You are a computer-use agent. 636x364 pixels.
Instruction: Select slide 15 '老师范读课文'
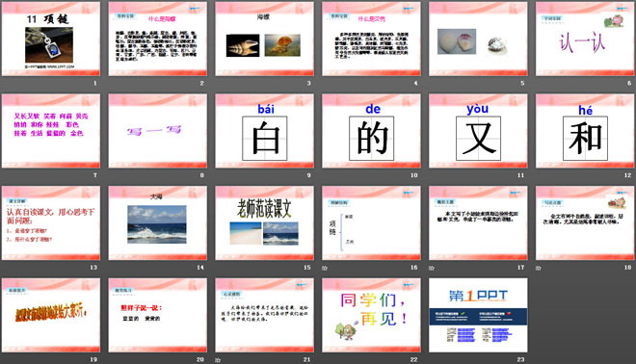click(x=264, y=223)
